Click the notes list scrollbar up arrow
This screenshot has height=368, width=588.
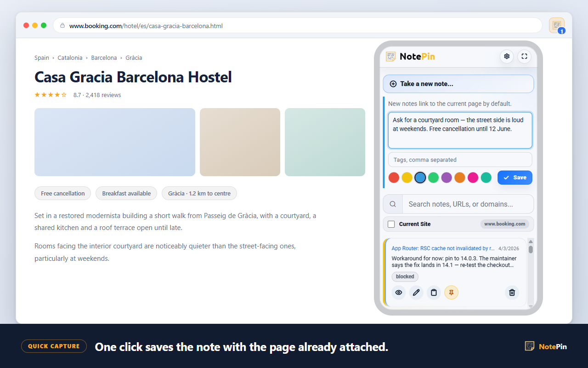pos(531,241)
